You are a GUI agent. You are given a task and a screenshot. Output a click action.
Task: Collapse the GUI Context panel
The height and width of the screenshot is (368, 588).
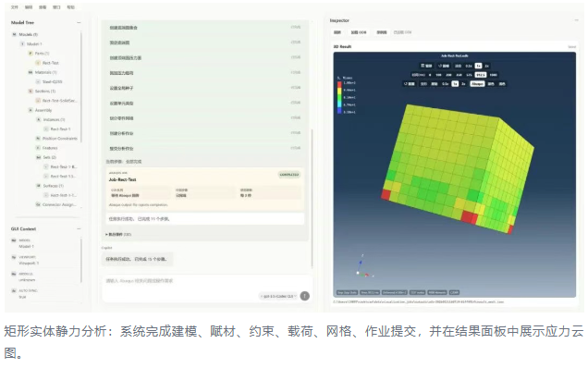click(x=79, y=228)
